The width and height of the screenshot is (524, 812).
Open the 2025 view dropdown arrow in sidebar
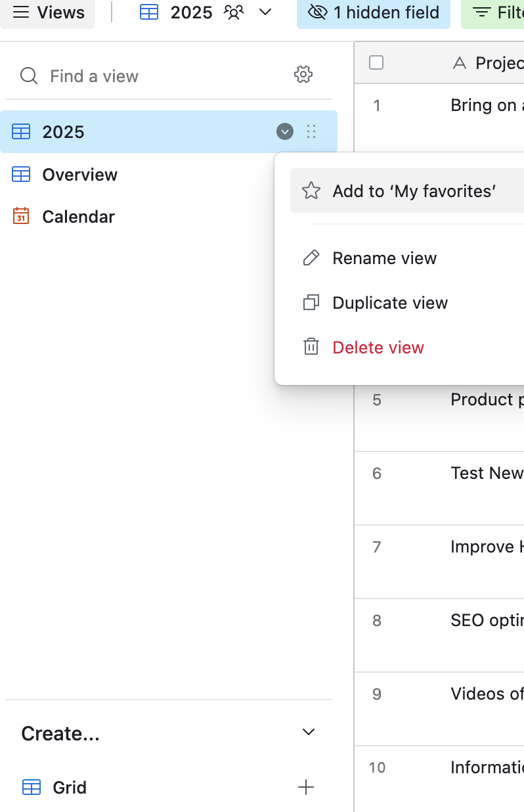pos(284,132)
